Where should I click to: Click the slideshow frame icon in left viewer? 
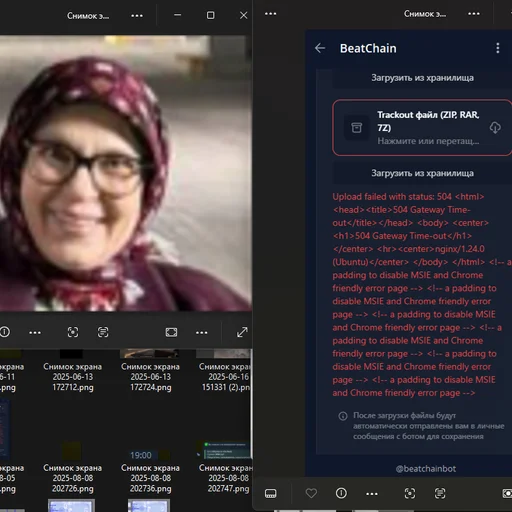(171, 332)
